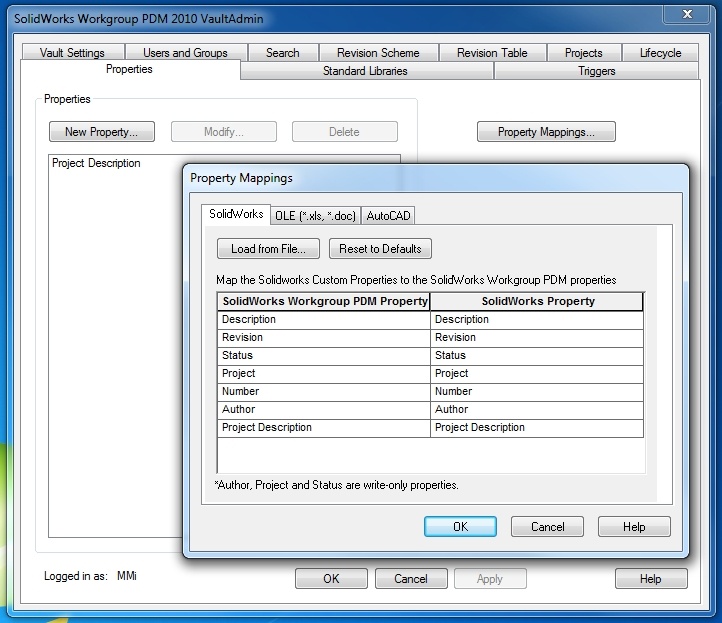The width and height of the screenshot is (722, 623).
Task: Click the SolidWorks Property column header
Action: click(x=537, y=302)
